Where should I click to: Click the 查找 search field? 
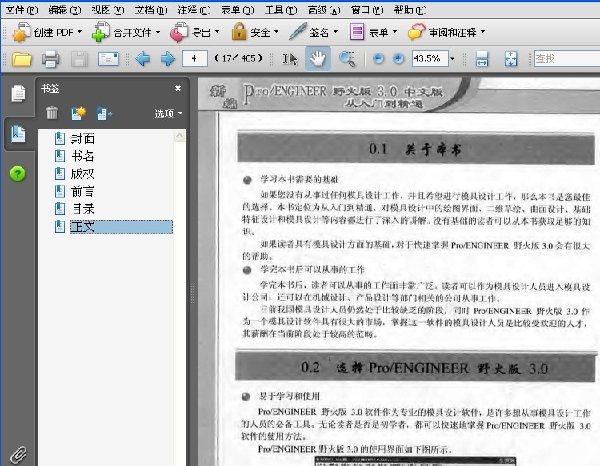(x=567, y=59)
